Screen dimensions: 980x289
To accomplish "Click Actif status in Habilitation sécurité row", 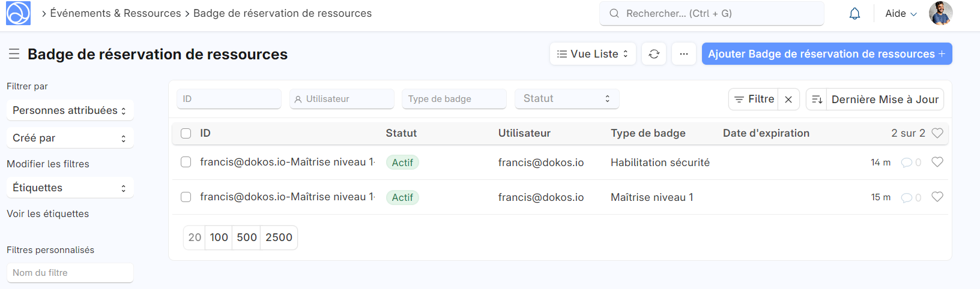I will pos(402,162).
